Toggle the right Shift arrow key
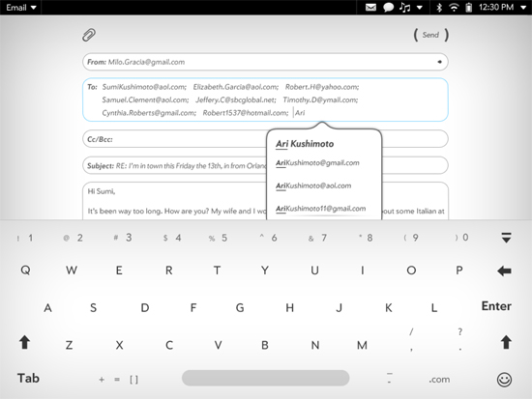The width and height of the screenshot is (532, 399). click(506, 342)
